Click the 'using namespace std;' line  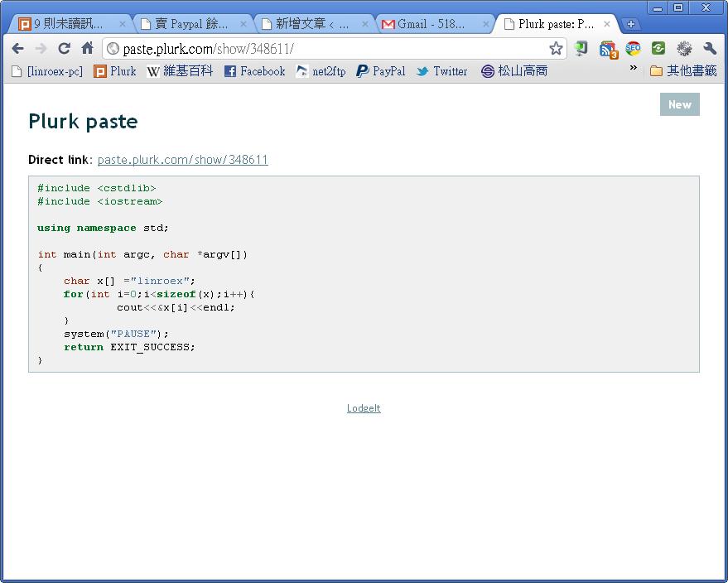click(103, 228)
